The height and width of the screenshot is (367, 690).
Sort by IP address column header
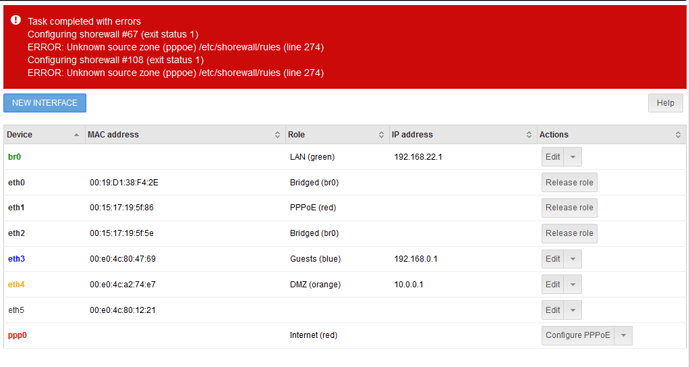click(463, 135)
